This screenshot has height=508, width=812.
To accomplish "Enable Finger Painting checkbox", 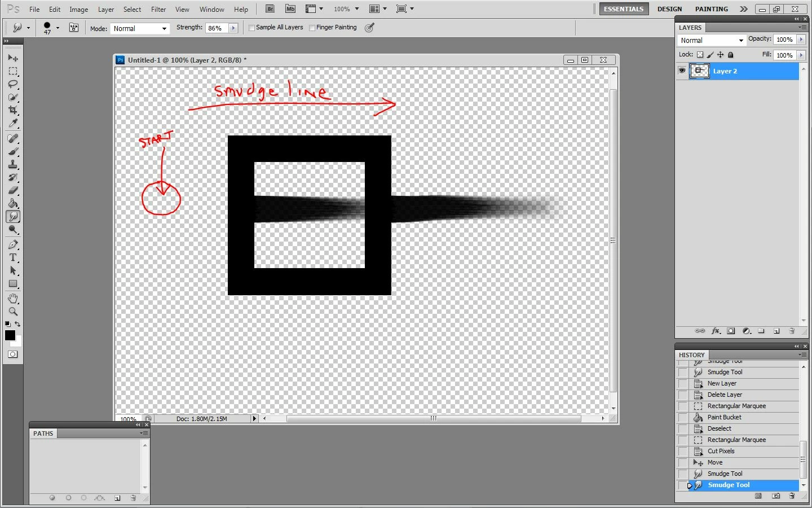I will click(x=312, y=28).
